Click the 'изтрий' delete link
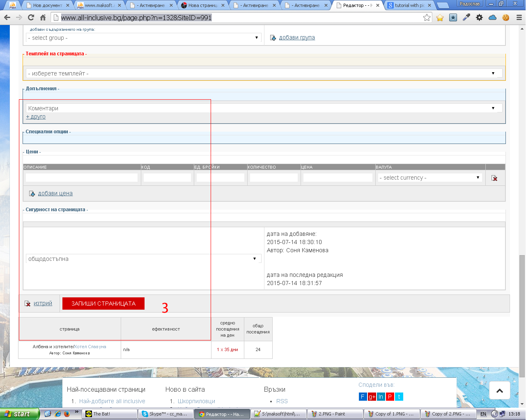The width and height of the screenshot is (526, 420). point(43,304)
